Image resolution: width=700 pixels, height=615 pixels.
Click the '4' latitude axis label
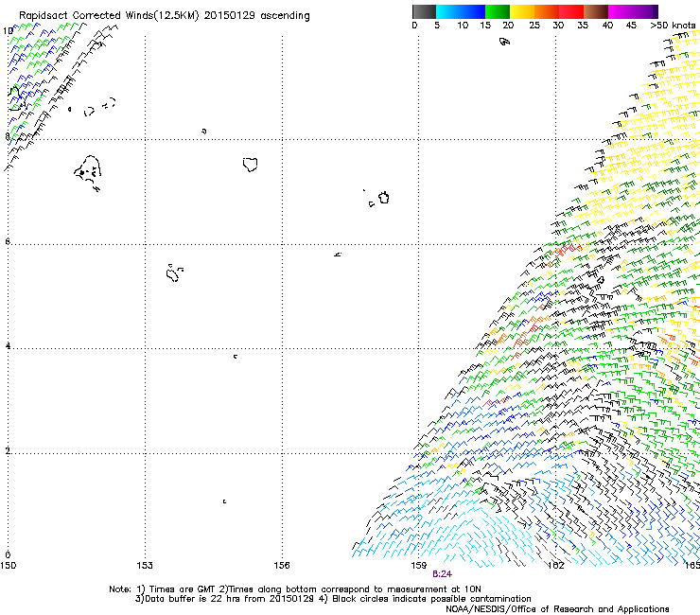point(8,345)
